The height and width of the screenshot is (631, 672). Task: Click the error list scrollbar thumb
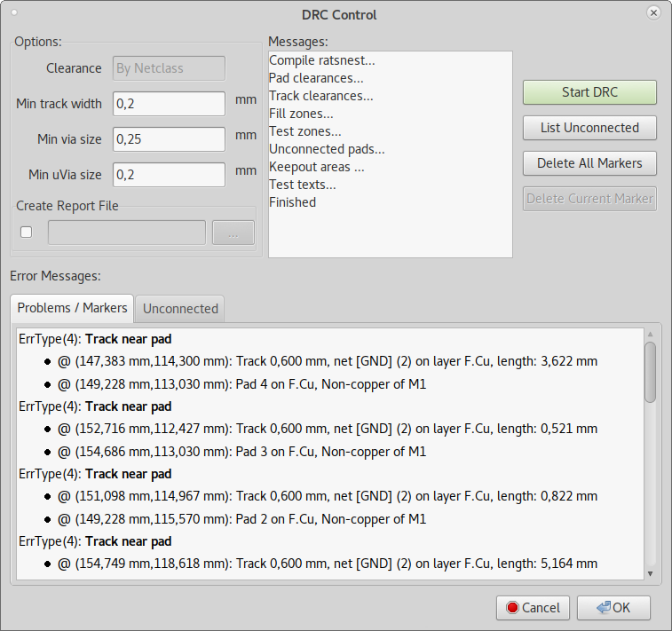pyautogui.click(x=650, y=372)
